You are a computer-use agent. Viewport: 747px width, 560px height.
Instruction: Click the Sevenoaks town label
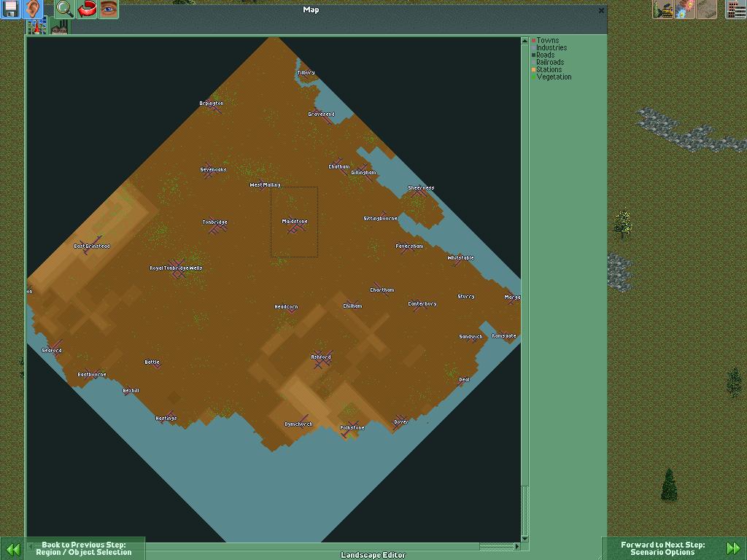click(x=214, y=169)
